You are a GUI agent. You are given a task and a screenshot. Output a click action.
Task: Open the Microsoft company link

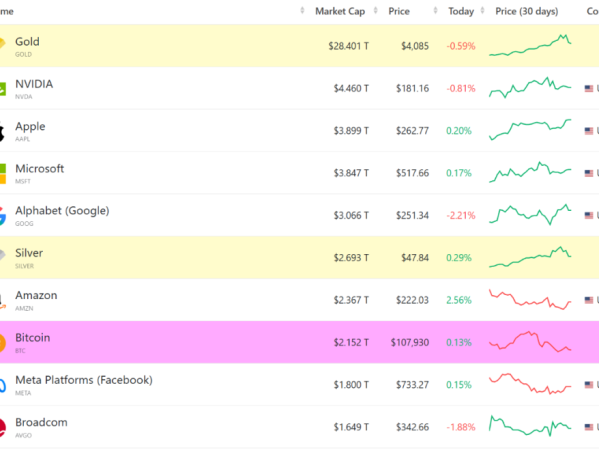39,168
